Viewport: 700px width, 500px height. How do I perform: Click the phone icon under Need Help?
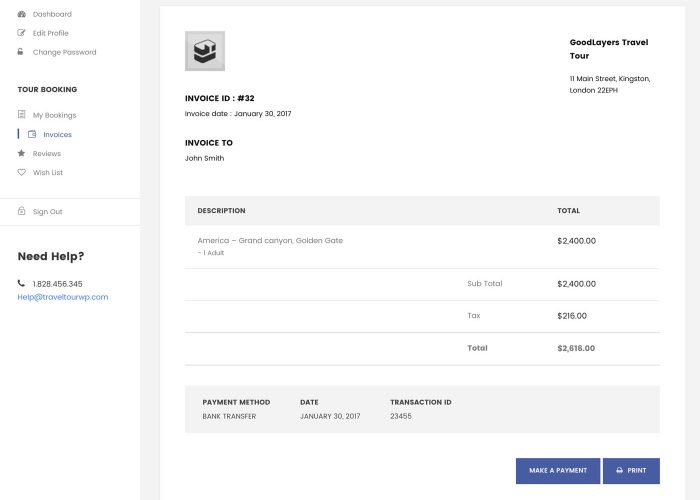pos(21,283)
